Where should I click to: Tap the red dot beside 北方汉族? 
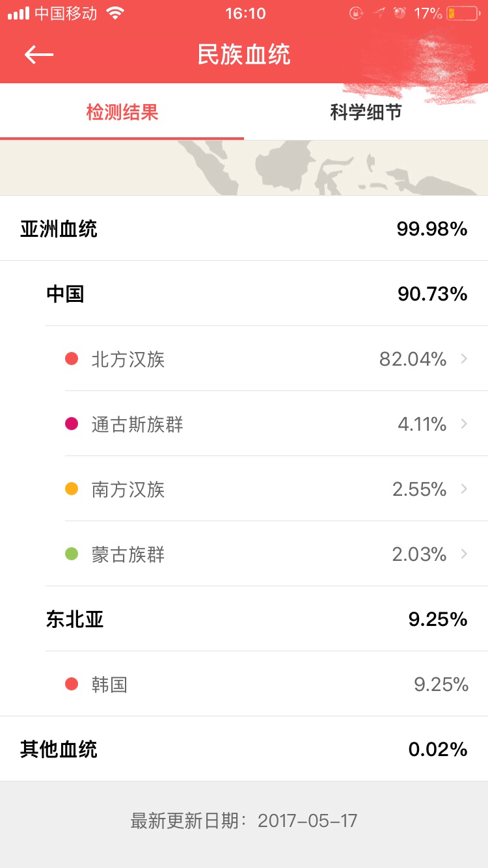point(72,359)
